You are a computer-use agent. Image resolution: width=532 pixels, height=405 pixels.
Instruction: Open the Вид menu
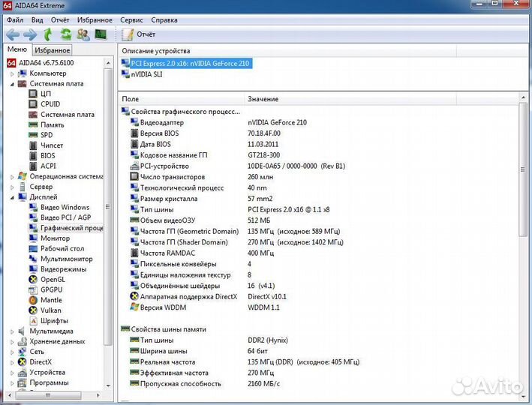(37, 20)
